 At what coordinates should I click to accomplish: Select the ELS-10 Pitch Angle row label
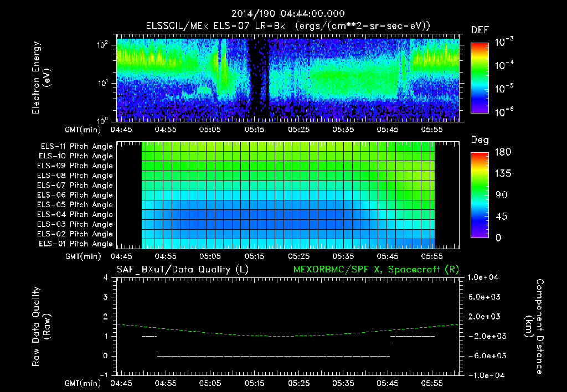(x=76, y=156)
